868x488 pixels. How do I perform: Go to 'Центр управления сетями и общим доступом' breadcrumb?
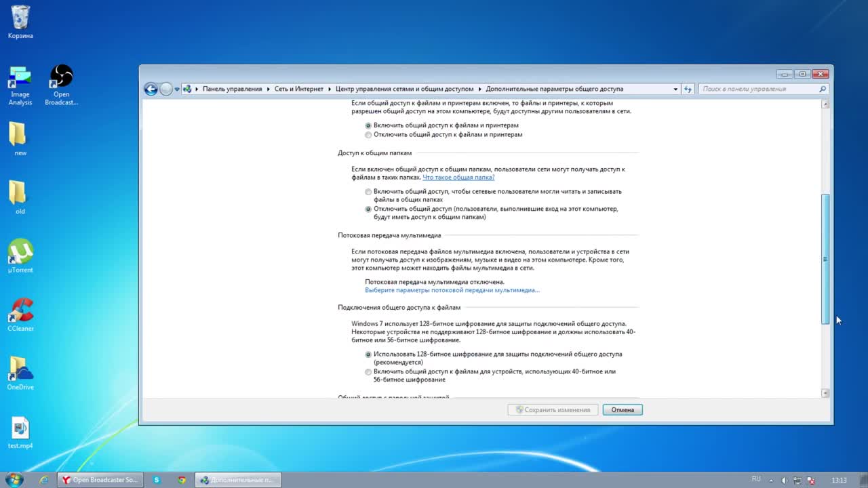click(405, 89)
